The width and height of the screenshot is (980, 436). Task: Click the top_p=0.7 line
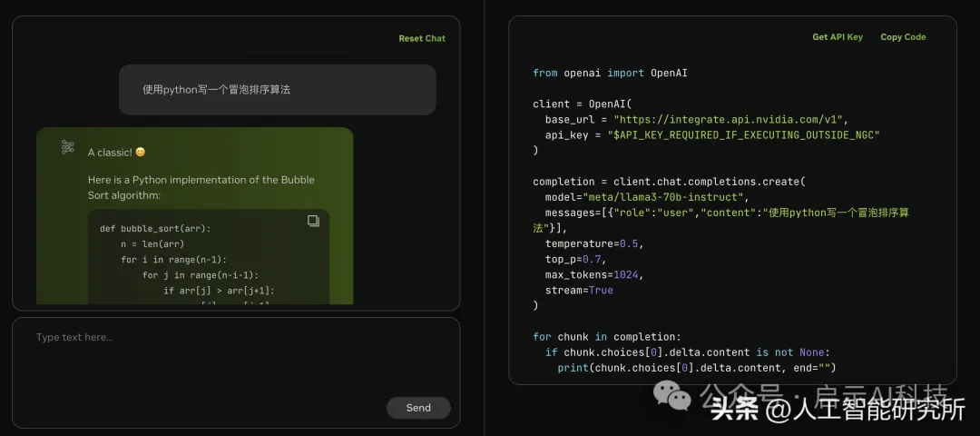(575, 259)
